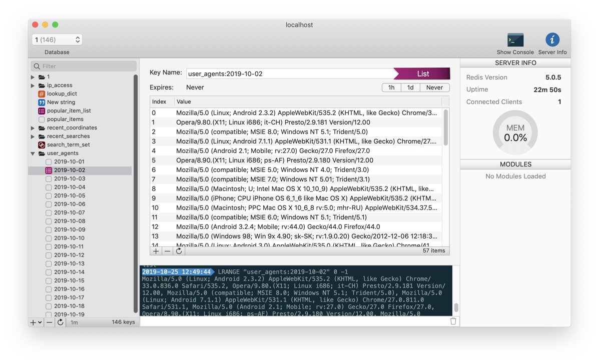Click the MEM 0.0% gauge
599x364 pixels.
[515, 132]
